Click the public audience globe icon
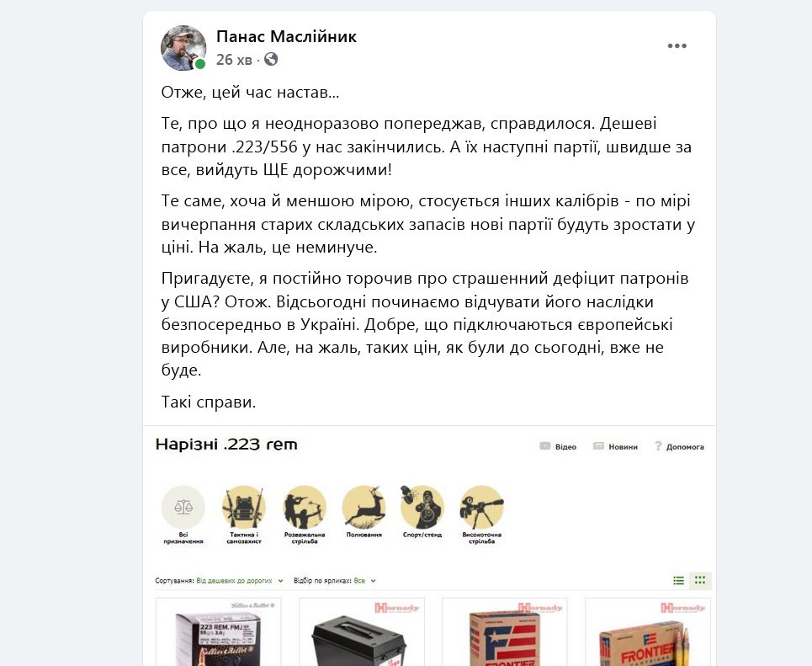812x666 pixels. 271,60
